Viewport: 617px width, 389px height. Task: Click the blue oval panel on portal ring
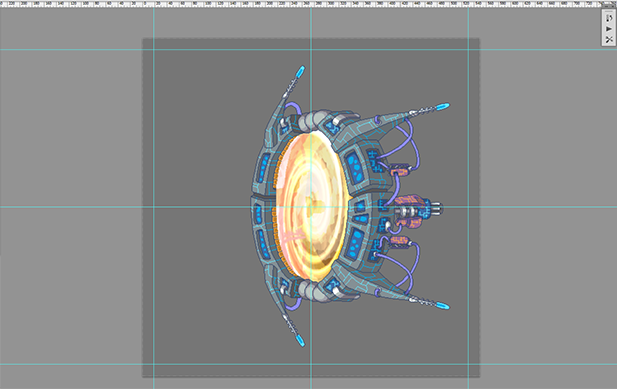point(355,165)
